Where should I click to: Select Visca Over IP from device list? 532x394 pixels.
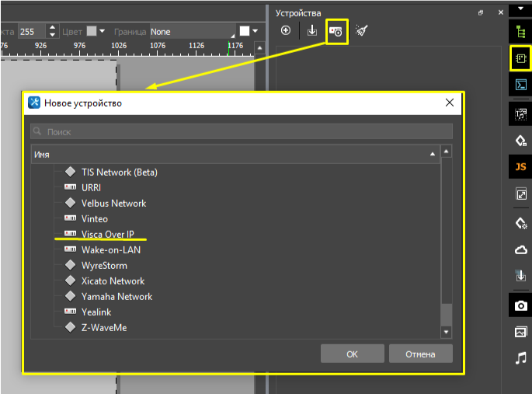click(107, 235)
